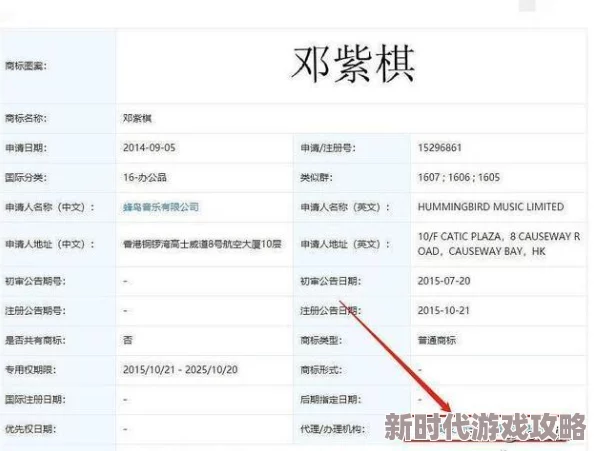Select HUMMINGBIRD MUSIC LIMITED text
This screenshot has width=594, height=451.
click(x=491, y=207)
